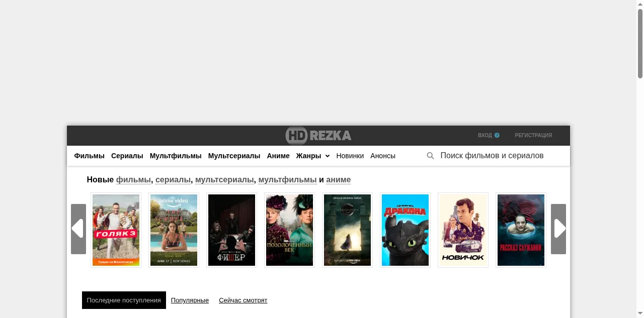The image size is (644, 318).
Task: Click the РЕГИСТРАЦИЯ link
Action: (x=533, y=135)
